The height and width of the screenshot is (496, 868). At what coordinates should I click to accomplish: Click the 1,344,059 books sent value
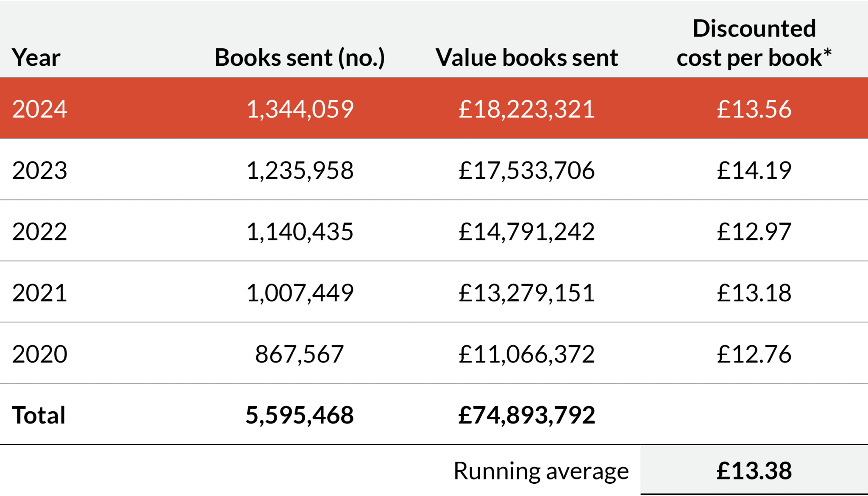pyautogui.click(x=300, y=109)
